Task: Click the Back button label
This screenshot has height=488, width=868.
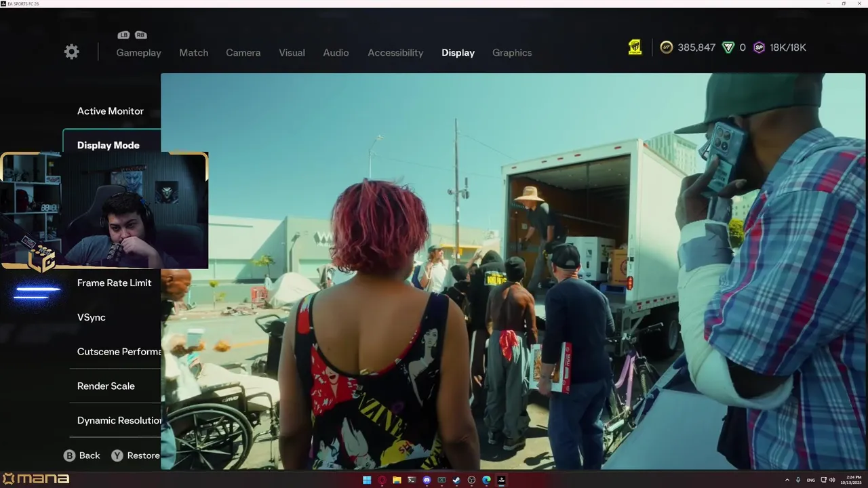Action: 90,455
